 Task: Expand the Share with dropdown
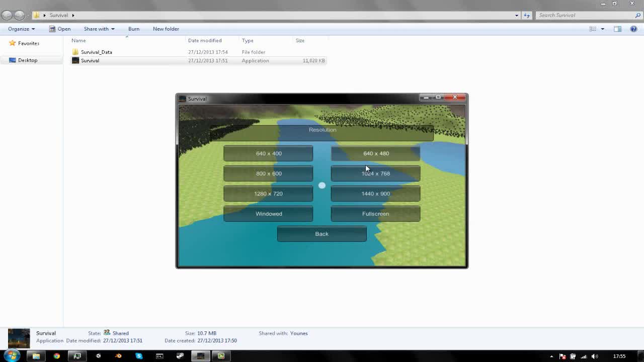point(99,29)
